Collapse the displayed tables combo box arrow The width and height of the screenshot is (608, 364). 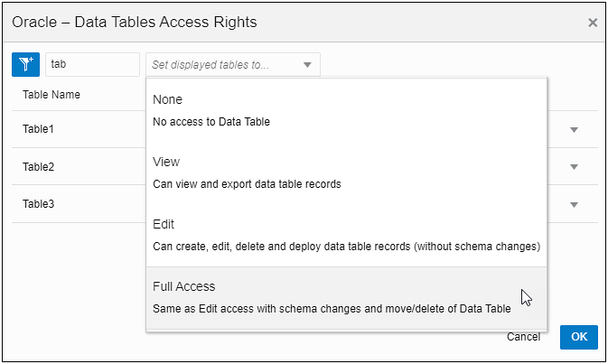pyautogui.click(x=307, y=65)
